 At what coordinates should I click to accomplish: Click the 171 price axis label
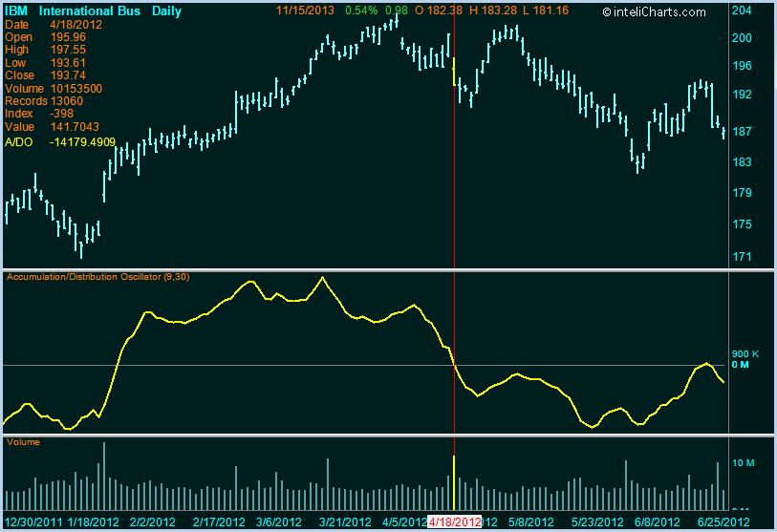pyautogui.click(x=742, y=257)
